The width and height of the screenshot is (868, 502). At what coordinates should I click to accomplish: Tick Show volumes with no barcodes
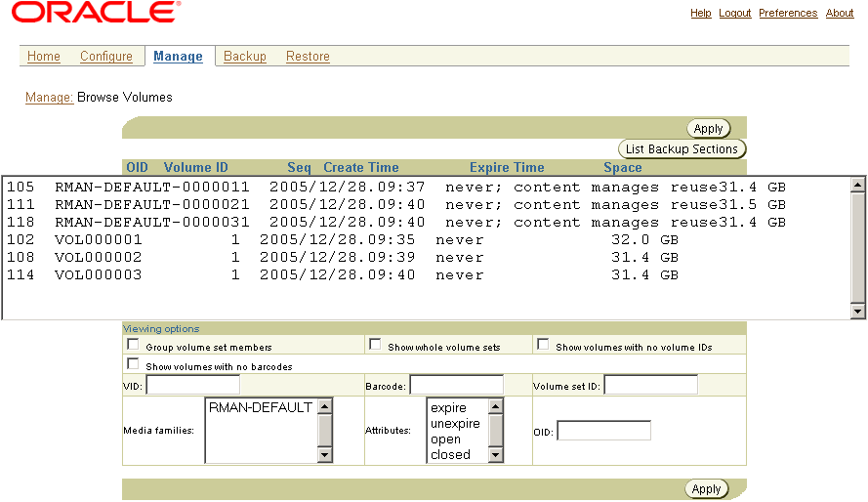133,364
